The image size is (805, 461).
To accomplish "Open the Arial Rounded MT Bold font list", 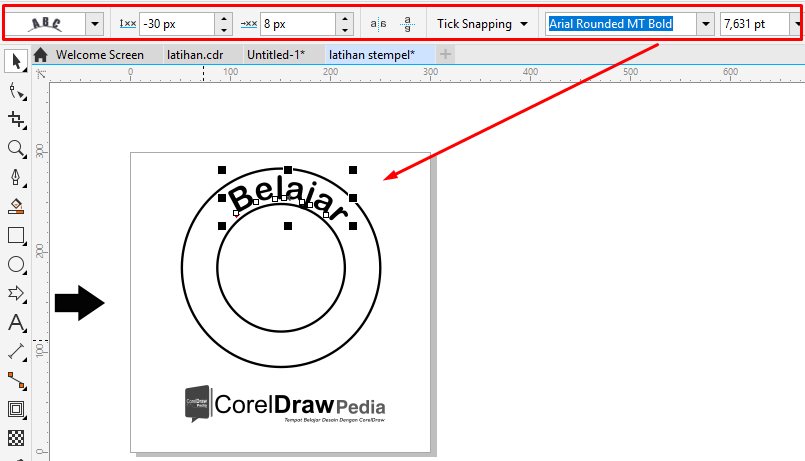I will pos(706,24).
